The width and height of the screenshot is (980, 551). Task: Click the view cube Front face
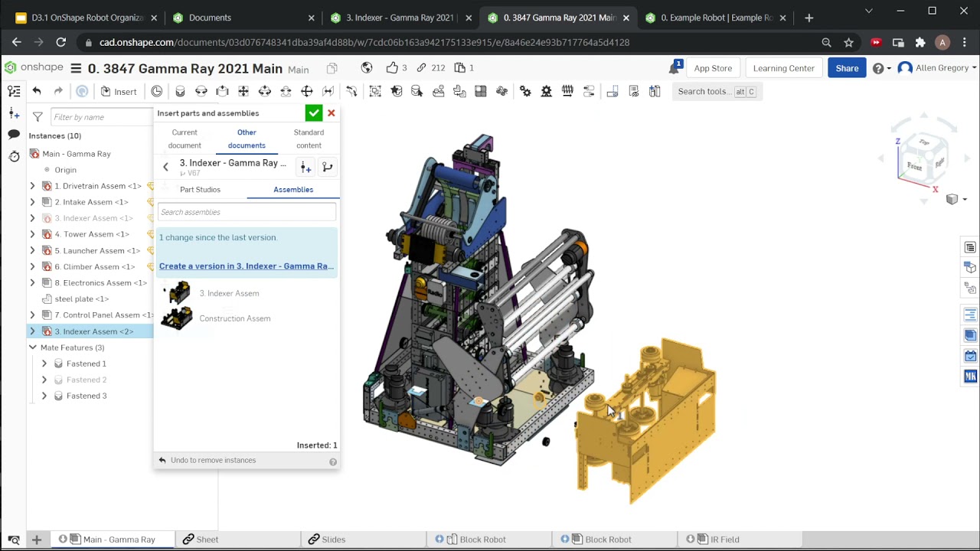(x=915, y=166)
